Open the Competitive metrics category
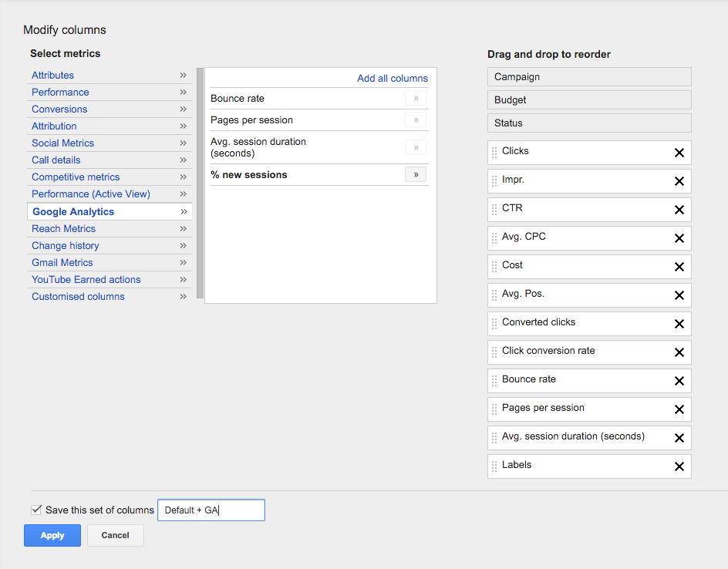 point(76,177)
